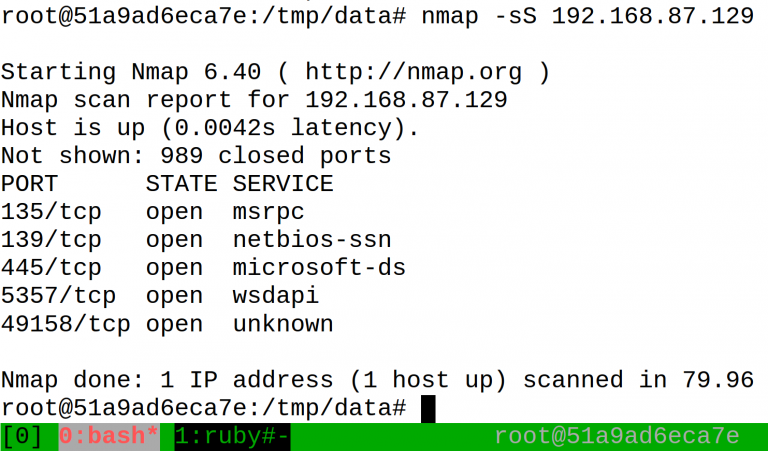Switch to the 1:ruby tmux window
The width and height of the screenshot is (768, 451).
(233, 436)
